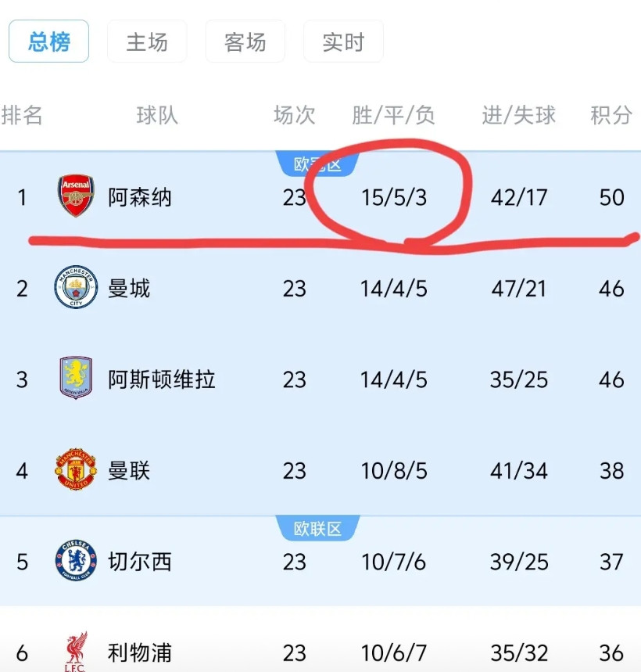Switch to the 主场 (Home) tab
The image size is (641, 672).
[147, 41]
